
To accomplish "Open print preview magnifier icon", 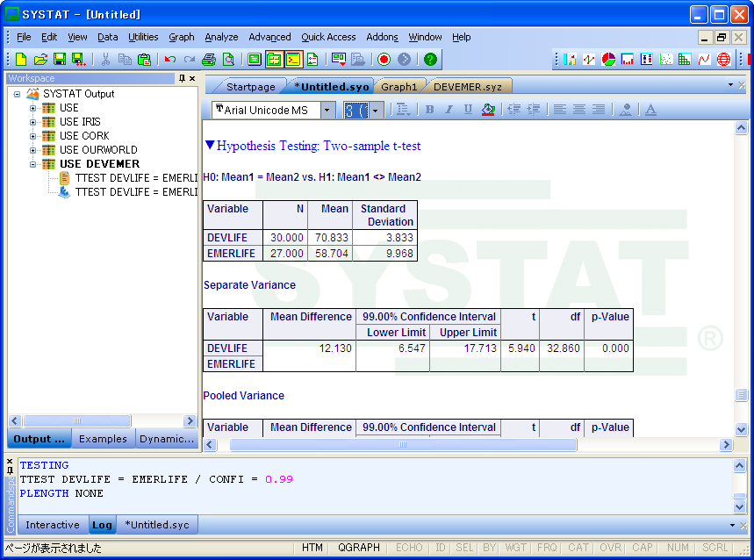I will point(228,59).
